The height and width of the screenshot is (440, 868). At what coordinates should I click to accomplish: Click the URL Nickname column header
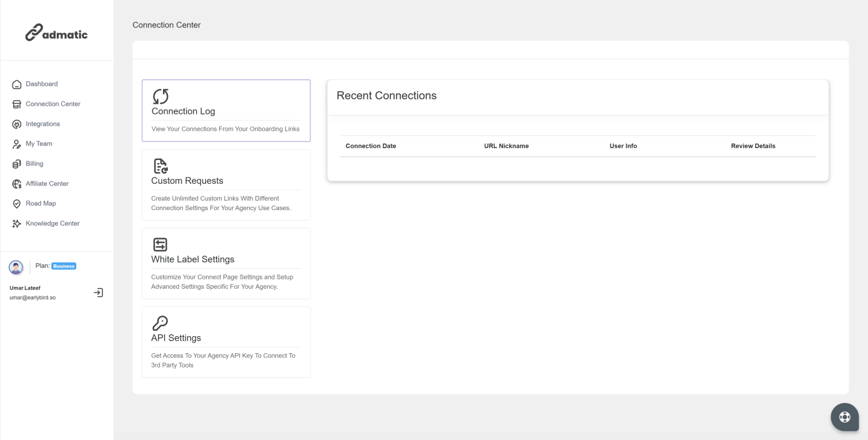[506, 146]
